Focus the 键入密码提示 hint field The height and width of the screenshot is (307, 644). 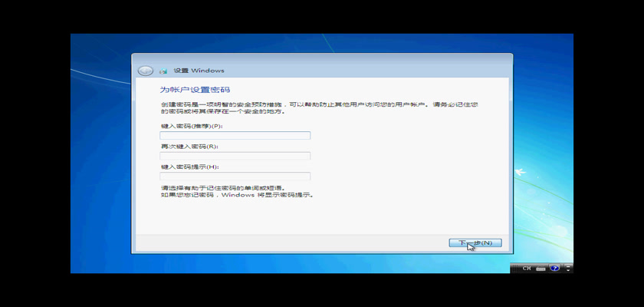(x=235, y=176)
